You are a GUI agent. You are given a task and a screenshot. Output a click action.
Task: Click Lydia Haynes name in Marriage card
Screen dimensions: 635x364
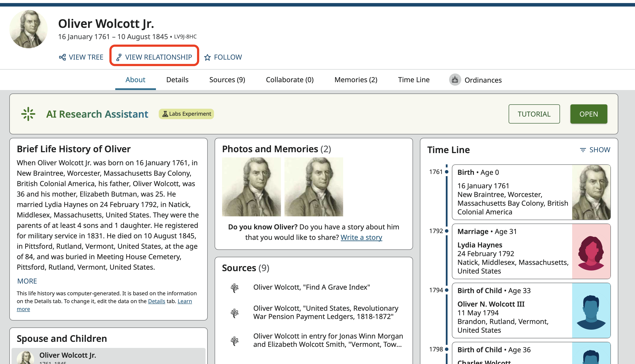click(480, 245)
